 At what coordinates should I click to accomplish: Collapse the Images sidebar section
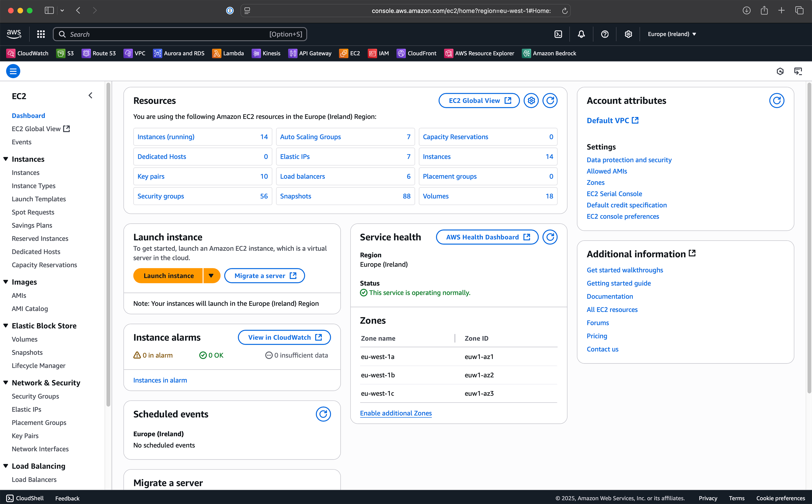pyautogui.click(x=6, y=282)
